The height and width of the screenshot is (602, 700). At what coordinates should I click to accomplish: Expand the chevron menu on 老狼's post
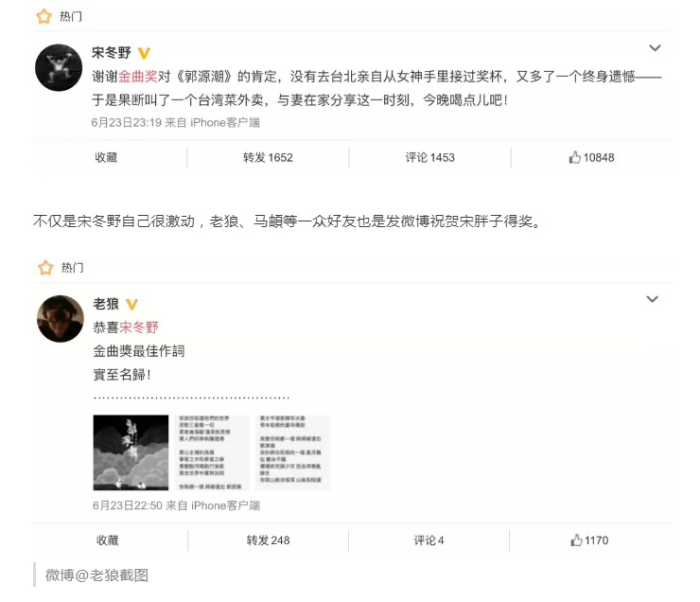[653, 299]
